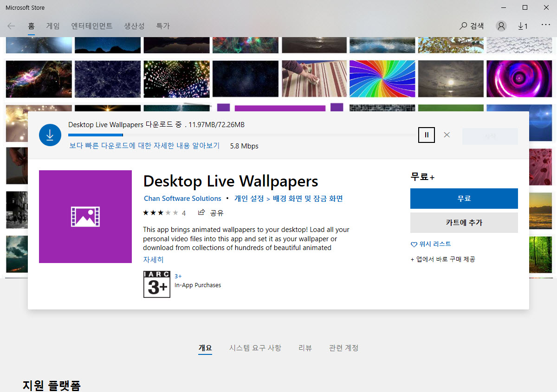Open the moon in clouds thumbnail
This screenshot has width=557, height=392.
point(451,79)
